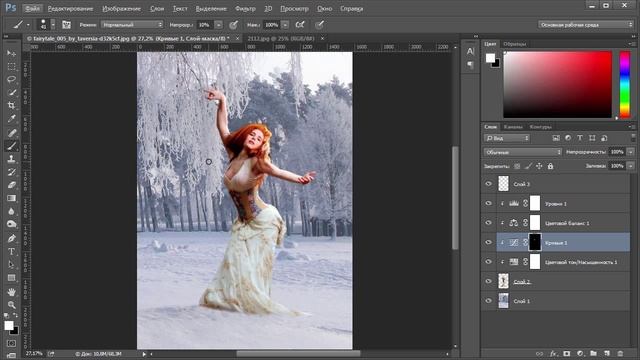
Task: Open brush opacity slider arrow
Action: coord(219,25)
